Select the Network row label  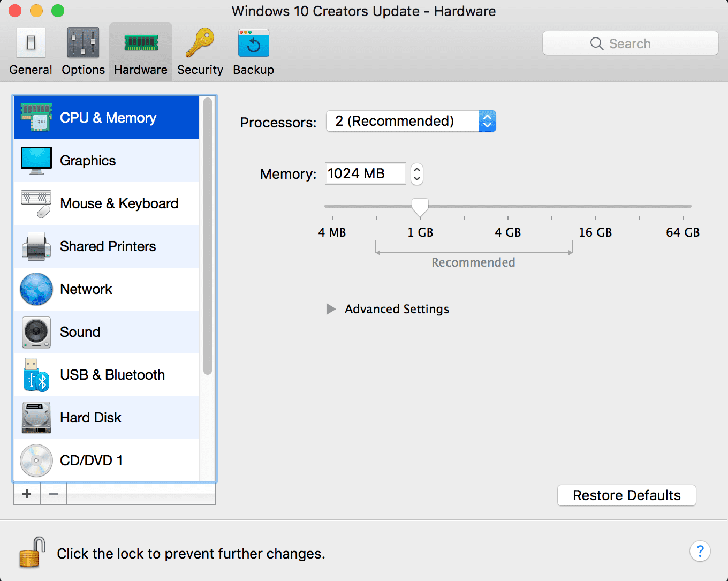(x=86, y=289)
